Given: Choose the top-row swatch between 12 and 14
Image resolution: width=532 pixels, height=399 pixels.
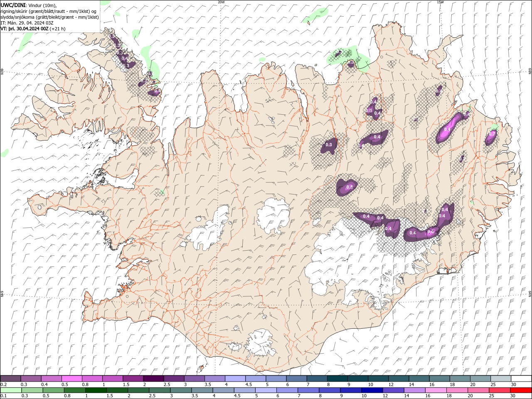Looking at the screenshot, I should [x=399, y=379].
